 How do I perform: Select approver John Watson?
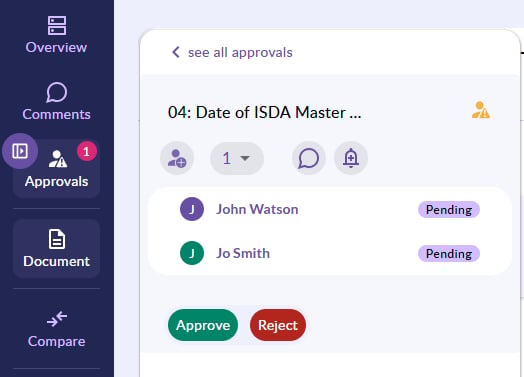point(257,209)
